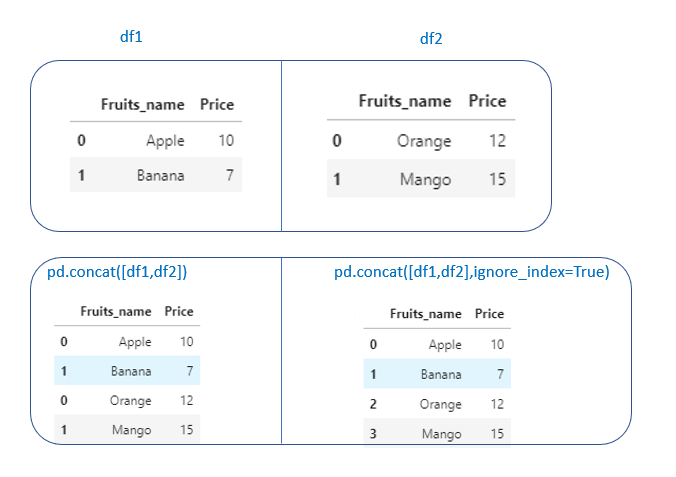
Task: Select the Fruits_name header in df2 table
Action: tap(404, 101)
